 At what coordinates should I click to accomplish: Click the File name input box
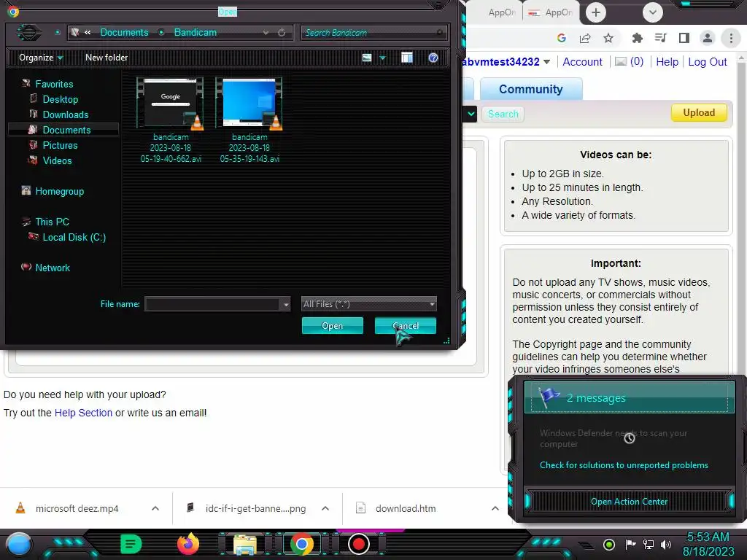click(213, 304)
